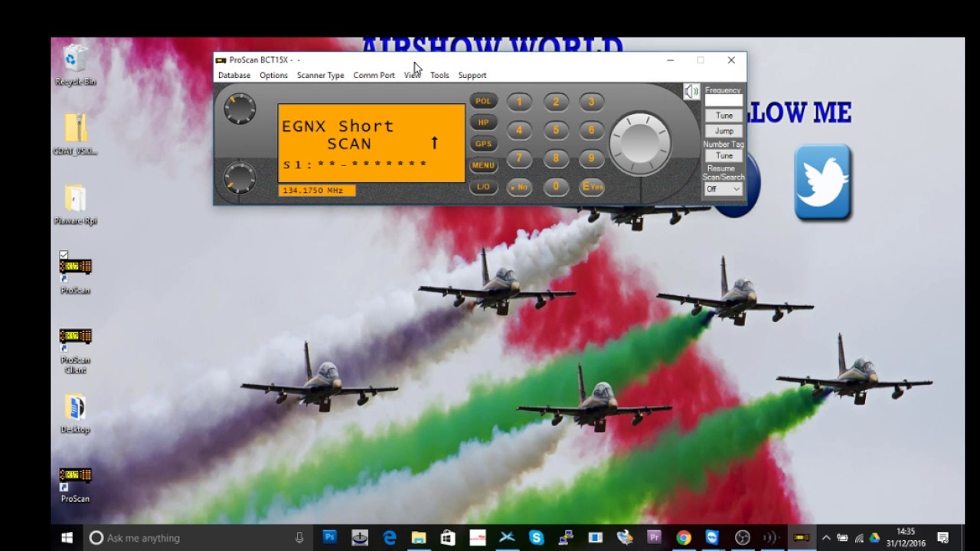The height and width of the screenshot is (551, 980).
Task: Click the upper-left volume knob
Action: coord(240,109)
